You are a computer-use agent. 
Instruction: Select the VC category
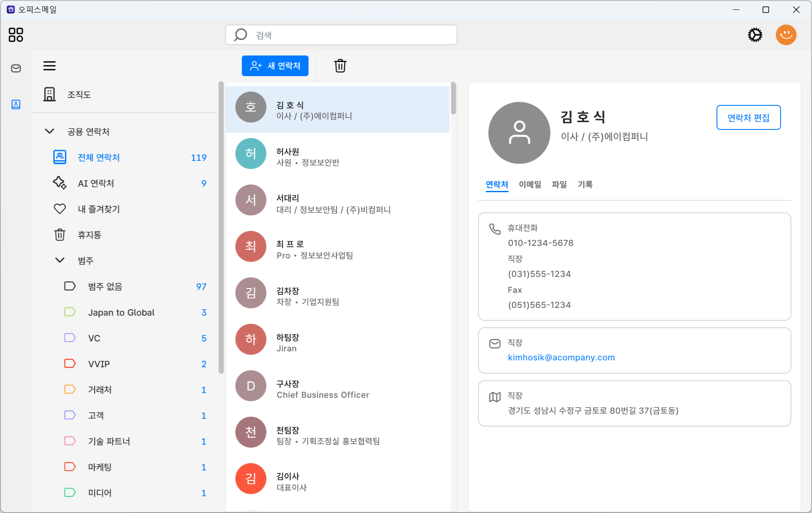click(135, 338)
